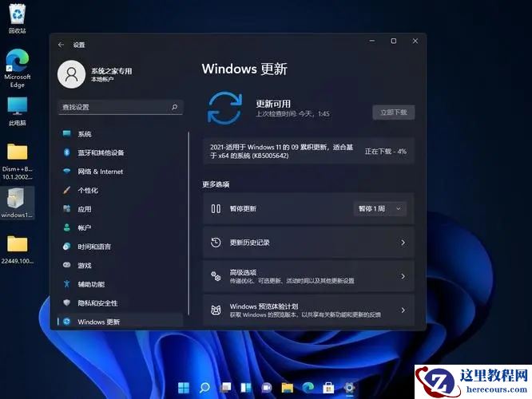532x399 pixels.
Task: Select Windows 更新 in sidebar
Action: tap(121, 322)
